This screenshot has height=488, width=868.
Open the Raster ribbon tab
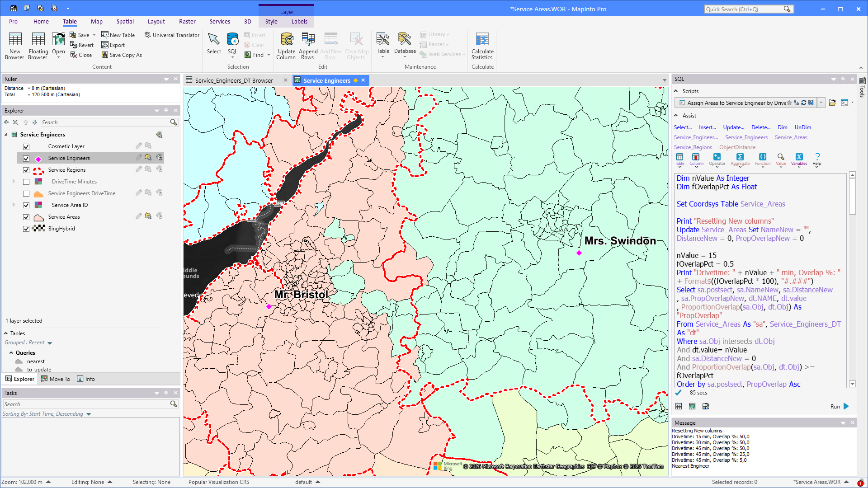point(187,22)
